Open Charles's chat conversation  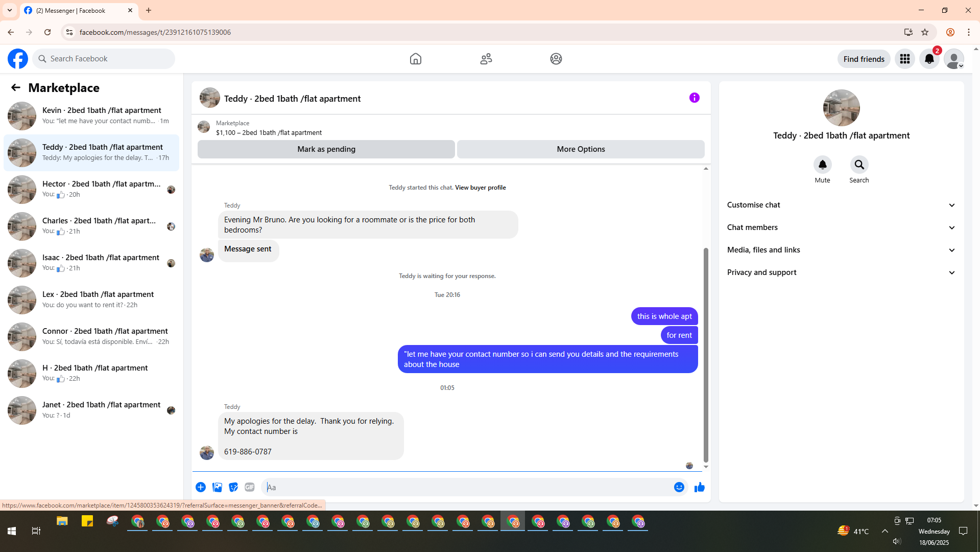(x=91, y=226)
